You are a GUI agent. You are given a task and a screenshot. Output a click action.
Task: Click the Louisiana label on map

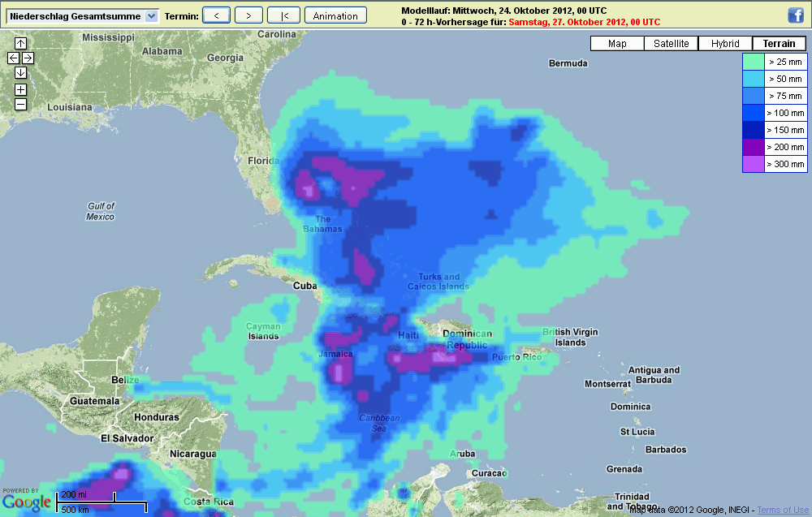tap(69, 107)
